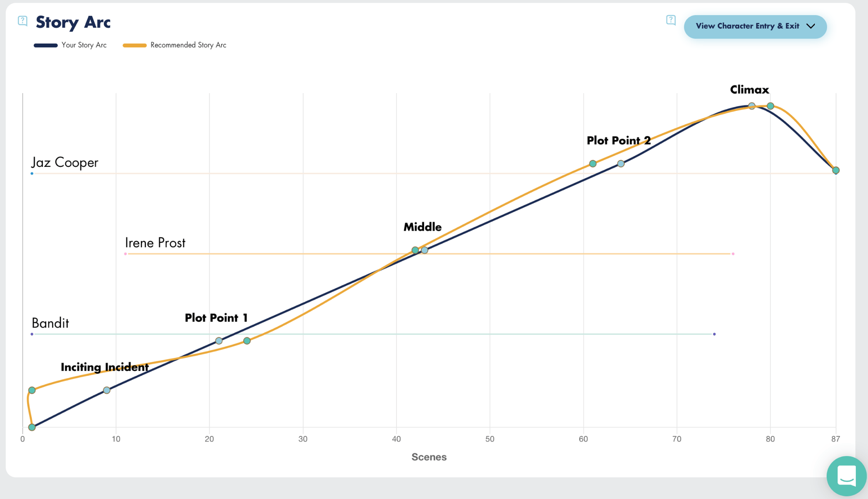Open View Character Entry & Exit dropdown

[755, 26]
